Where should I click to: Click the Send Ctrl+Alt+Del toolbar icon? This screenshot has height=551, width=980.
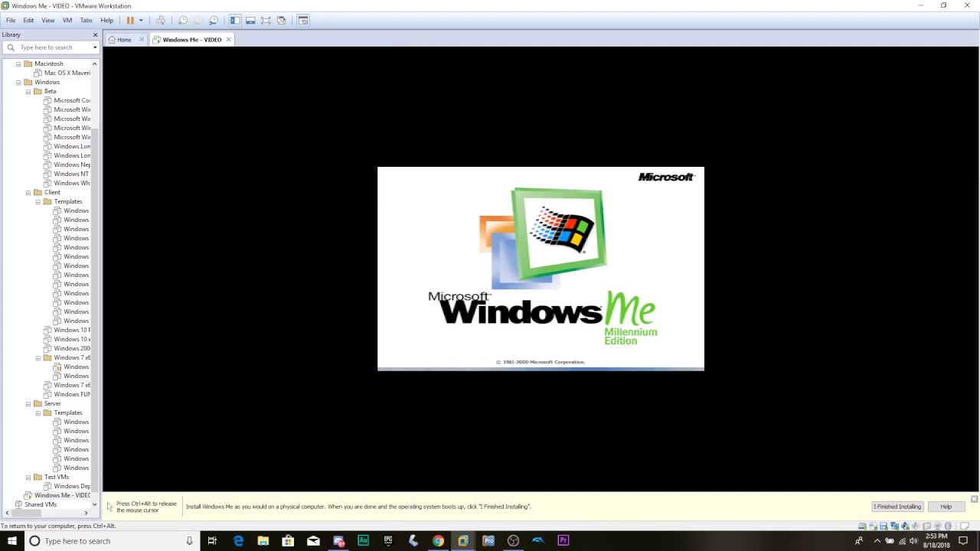point(161,21)
